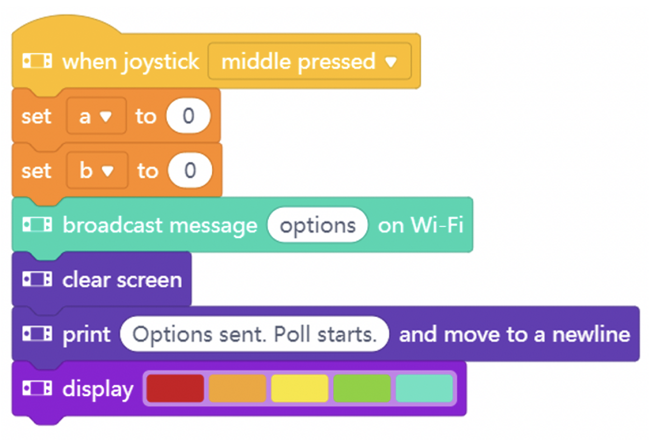Click device icon on joystick event block
Viewport: 656px width, 440px height.
click(x=37, y=61)
